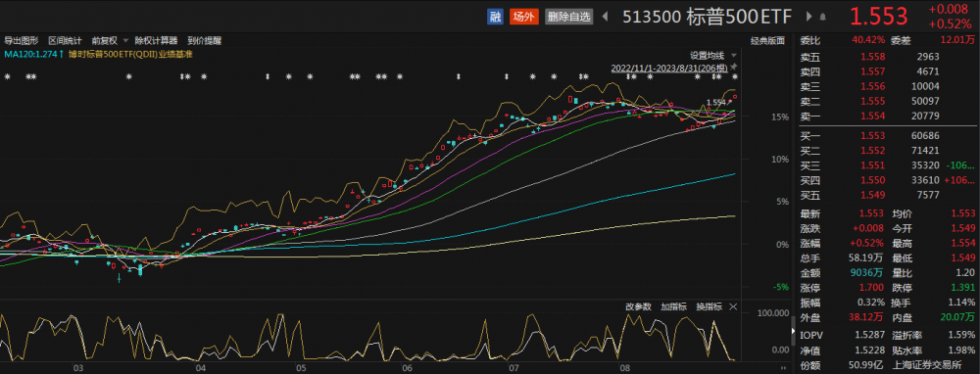Click the 溢折率 value 1.59%
This screenshot has width=980, height=374.
tap(962, 335)
